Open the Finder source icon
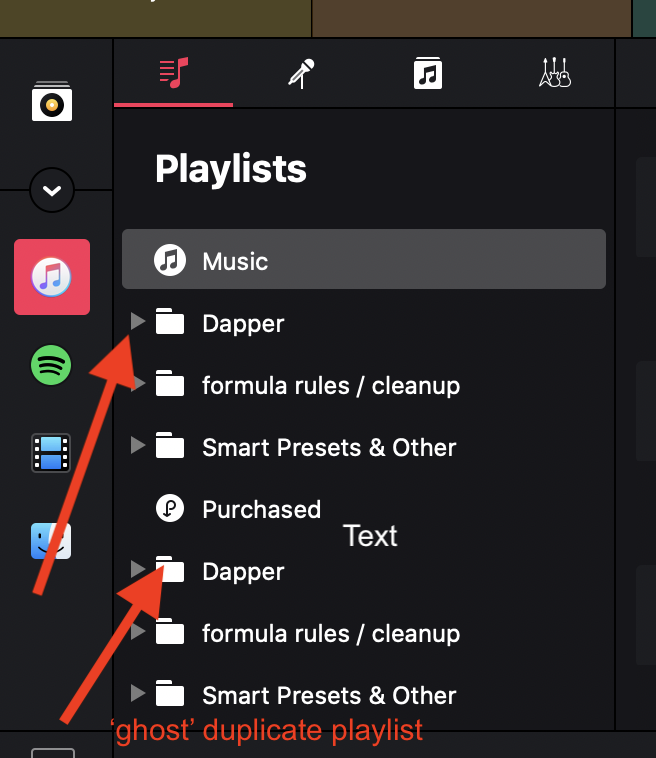The width and height of the screenshot is (656, 758). 51,541
